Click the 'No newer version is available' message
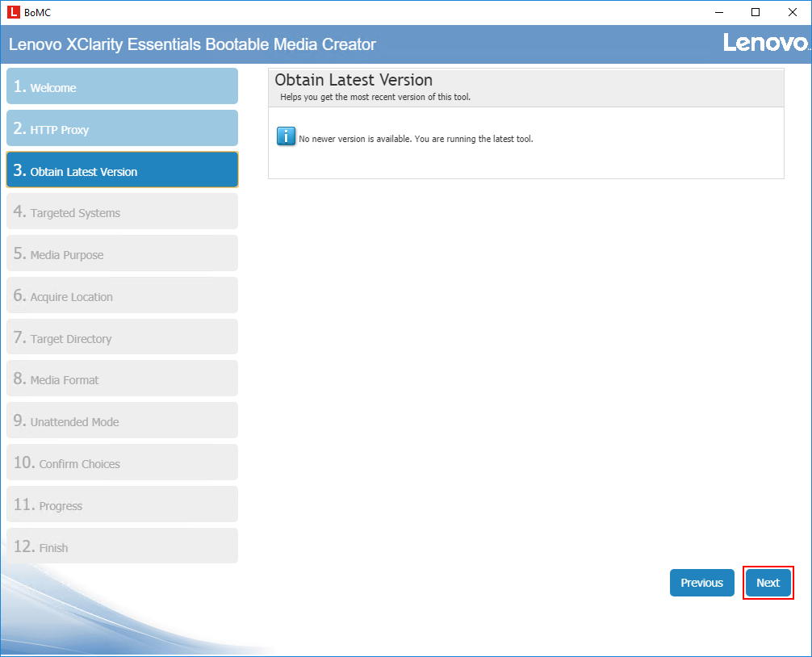Screen dimensions: 812x657 pos(416,139)
